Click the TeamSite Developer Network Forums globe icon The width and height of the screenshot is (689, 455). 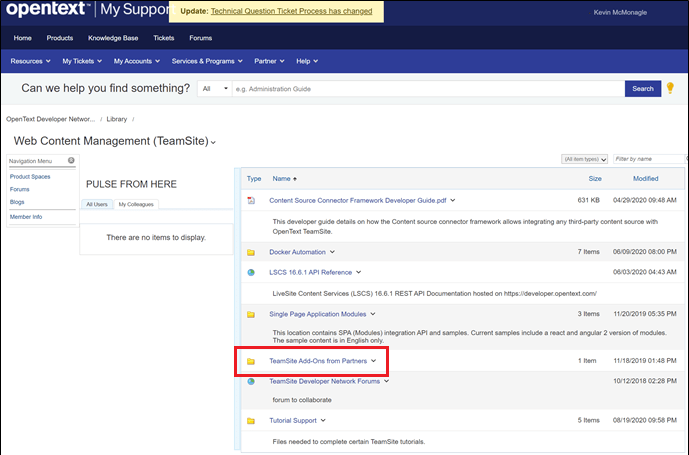(251, 382)
